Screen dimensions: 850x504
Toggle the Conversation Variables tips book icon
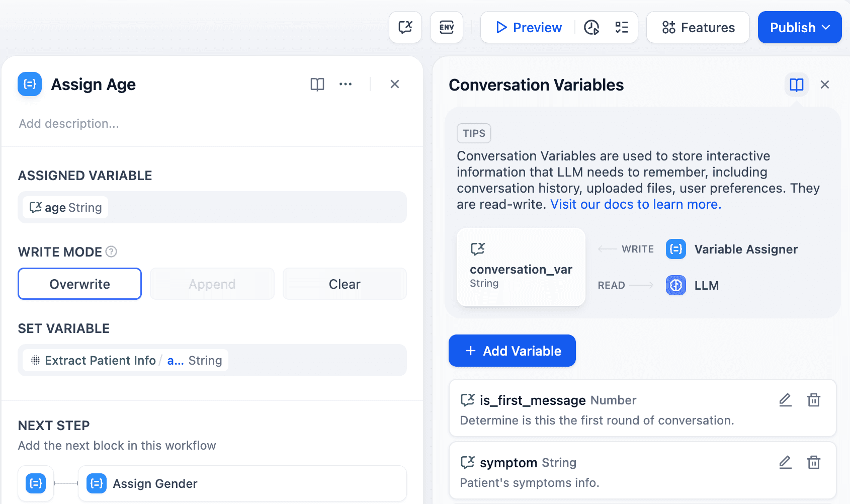[x=796, y=85]
